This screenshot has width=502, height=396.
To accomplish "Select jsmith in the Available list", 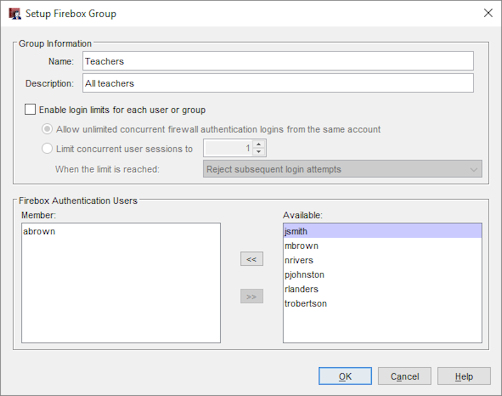I will (x=382, y=231).
